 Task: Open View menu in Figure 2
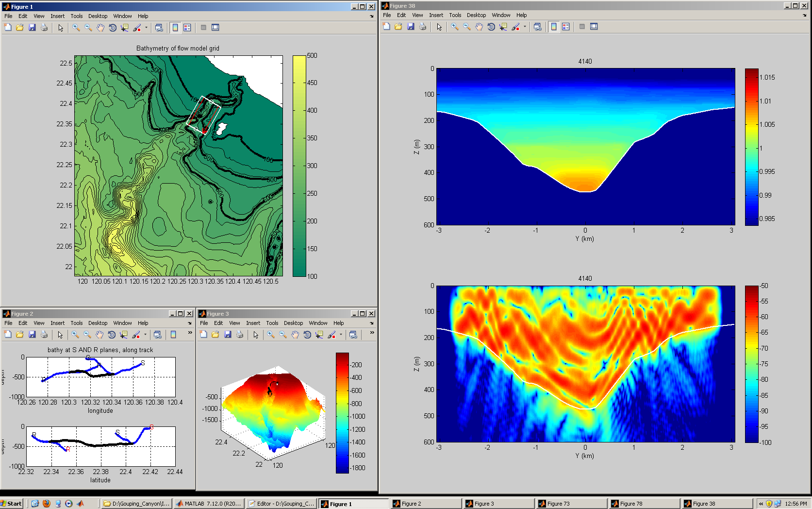click(x=39, y=323)
